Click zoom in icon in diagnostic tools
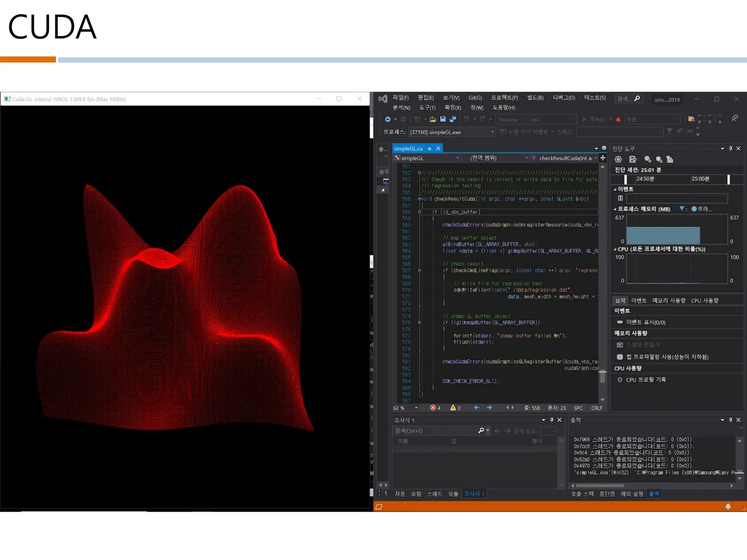 (x=648, y=159)
